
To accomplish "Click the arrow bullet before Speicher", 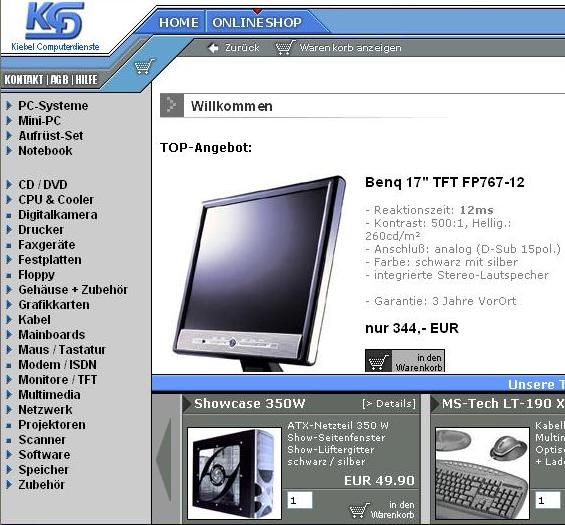I will (x=9, y=470).
